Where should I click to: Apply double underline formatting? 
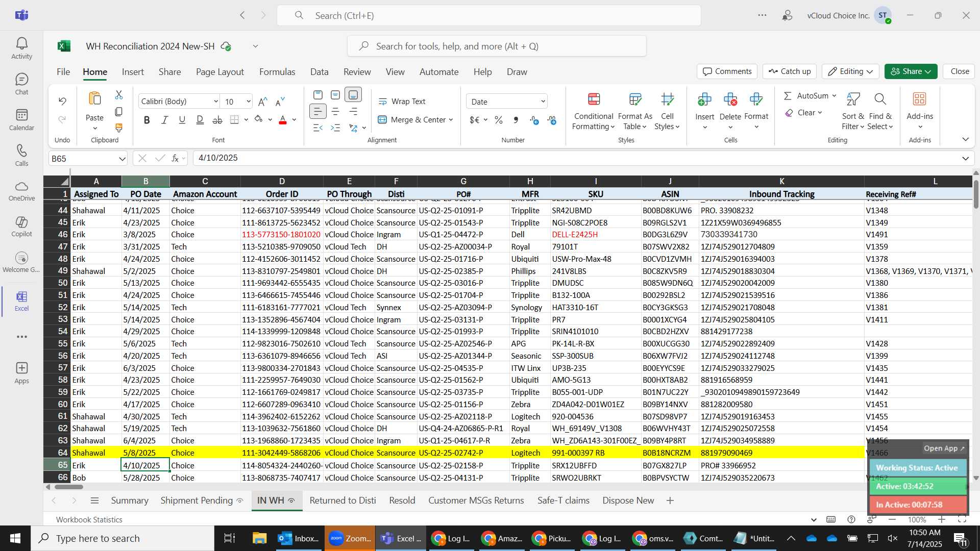tap(200, 120)
